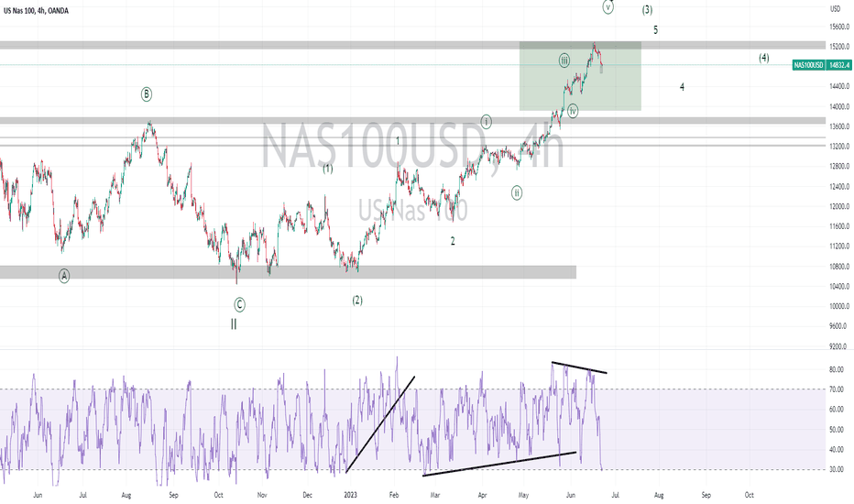Select the circled i wave label
This screenshot has height=504, width=854.
486,122
